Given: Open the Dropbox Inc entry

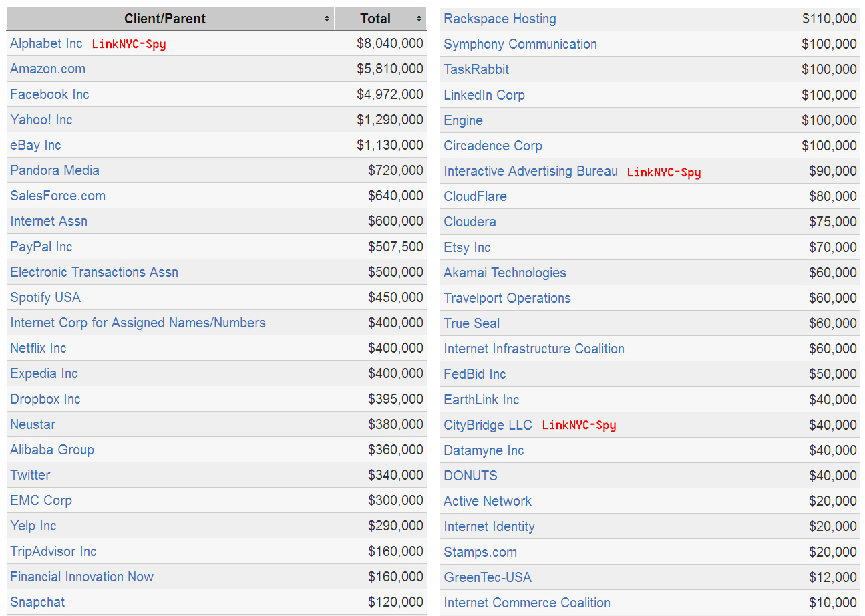Looking at the screenshot, I should click(45, 399).
